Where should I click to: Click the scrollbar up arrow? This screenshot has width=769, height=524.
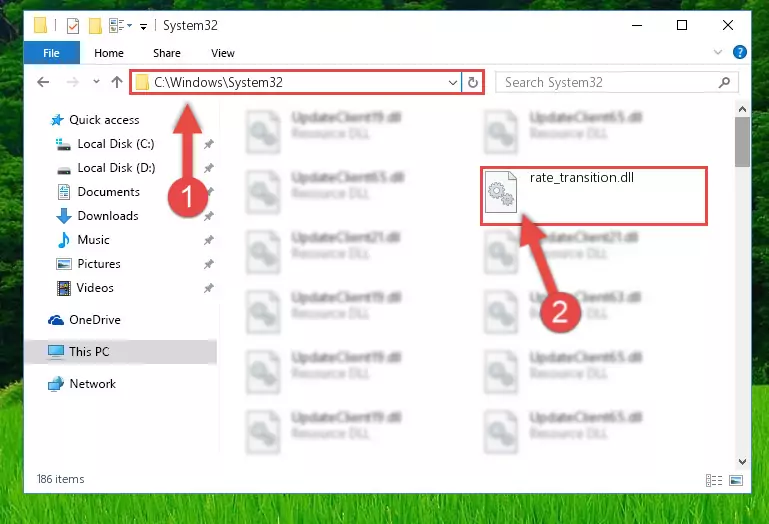(742, 109)
